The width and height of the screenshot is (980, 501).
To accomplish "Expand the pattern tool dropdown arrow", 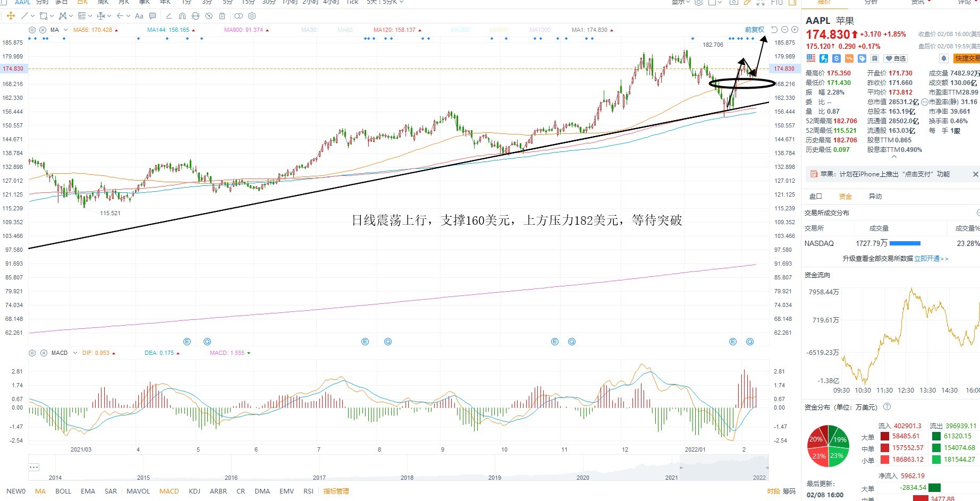I will (x=71, y=16).
